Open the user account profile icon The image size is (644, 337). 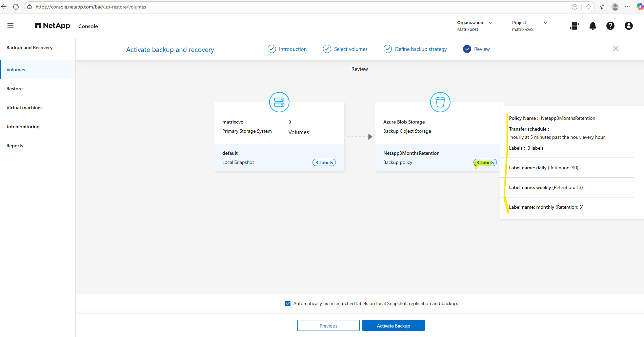628,26
